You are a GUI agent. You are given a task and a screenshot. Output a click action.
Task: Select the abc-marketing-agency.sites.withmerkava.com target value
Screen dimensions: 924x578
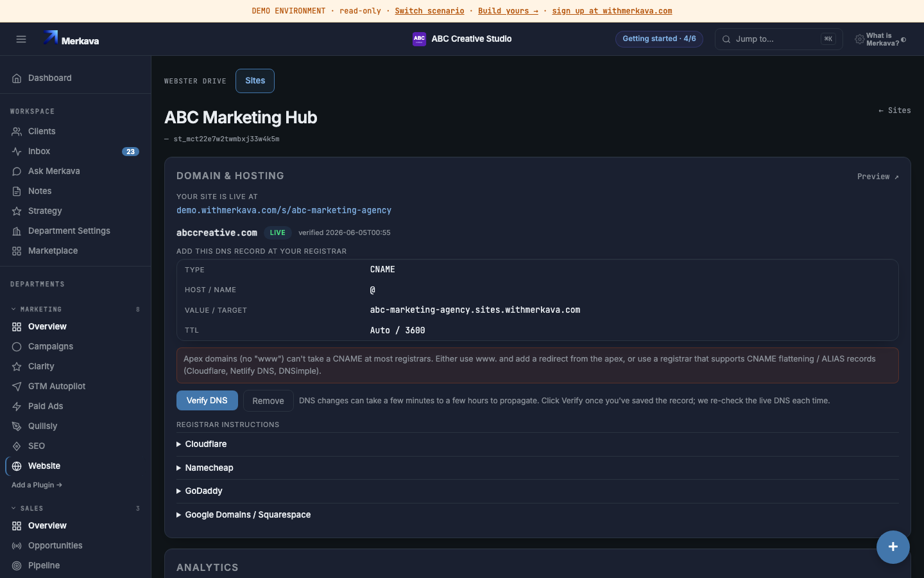point(475,310)
